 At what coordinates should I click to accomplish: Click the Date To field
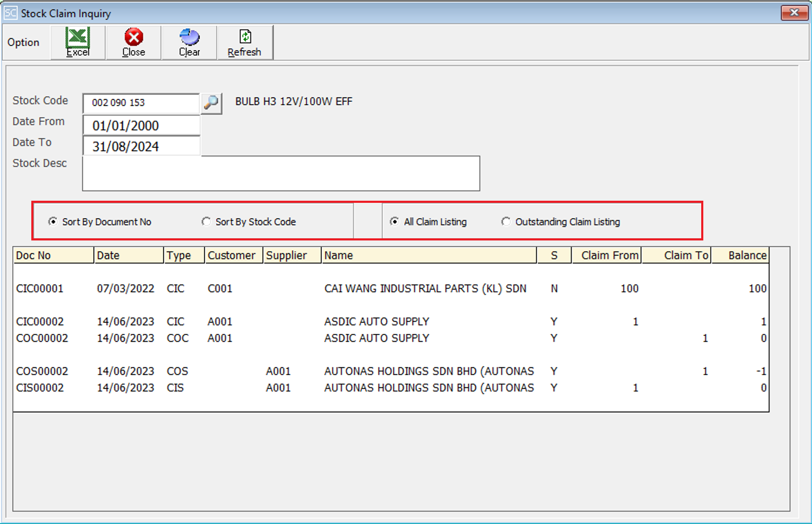[x=141, y=146]
